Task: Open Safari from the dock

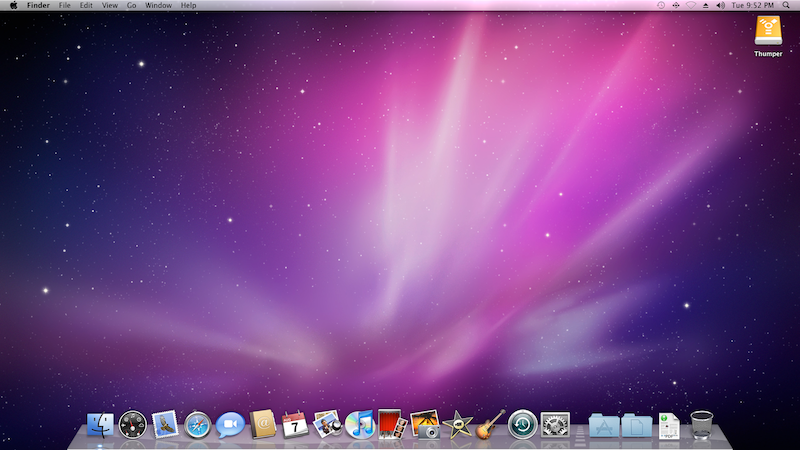Action: (x=198, y=425)
